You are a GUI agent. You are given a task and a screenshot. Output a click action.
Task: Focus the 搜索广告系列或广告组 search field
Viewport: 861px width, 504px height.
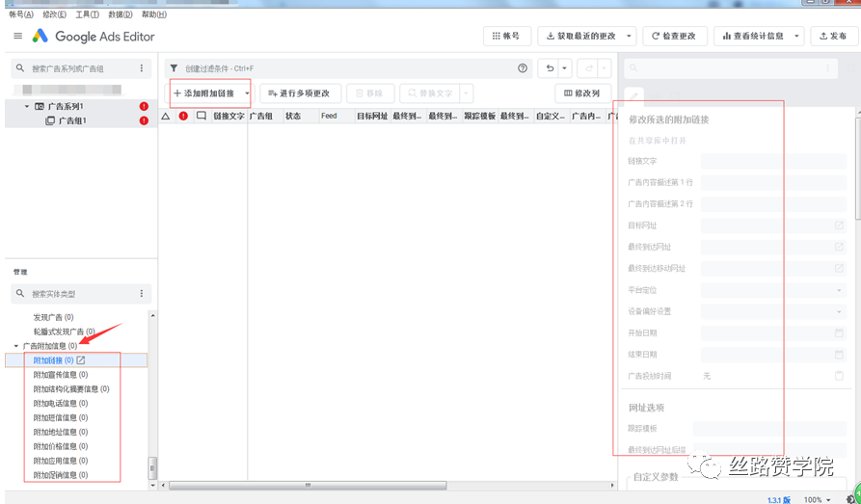click(x=81, y=68)
